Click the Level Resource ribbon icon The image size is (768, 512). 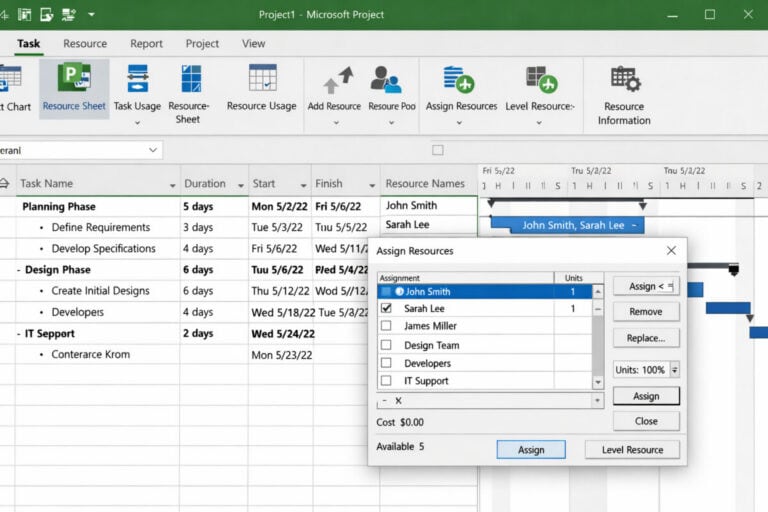542,79
